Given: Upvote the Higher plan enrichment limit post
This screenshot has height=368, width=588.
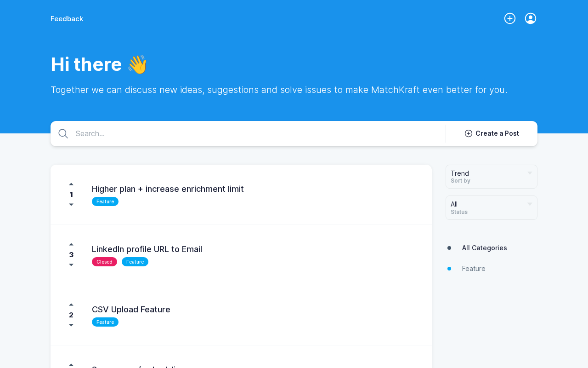Looking at the screenshot, I should pyautogui.click(x=71, y=184).
